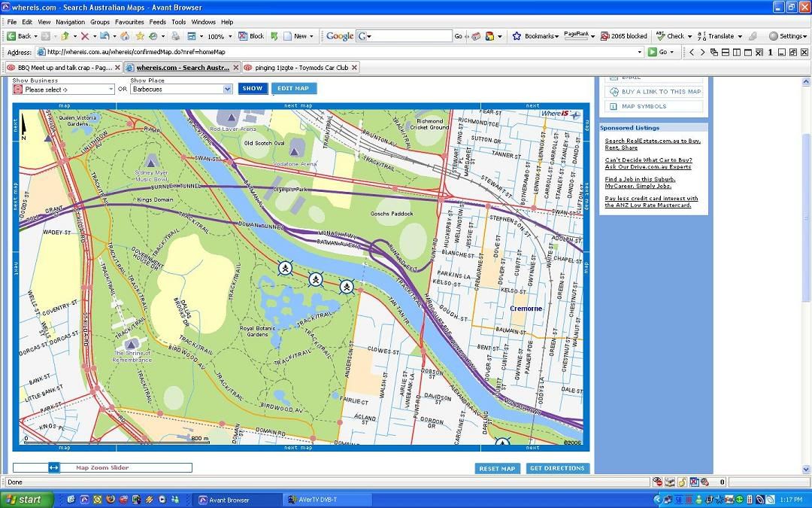The height and width of the screenshot is (508, 812).
Task: Click the green recover-page icon beside Block
Action: (274, 36)
